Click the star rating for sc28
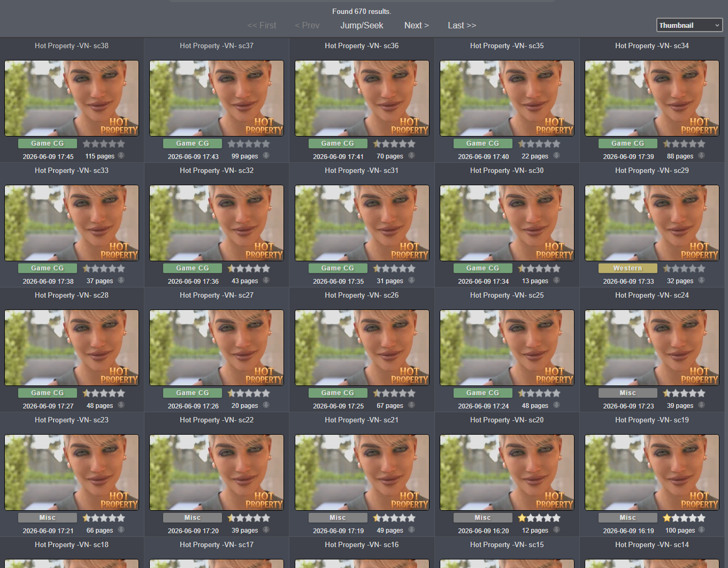This screenshot has width=728, height=568. pos(104,393)
